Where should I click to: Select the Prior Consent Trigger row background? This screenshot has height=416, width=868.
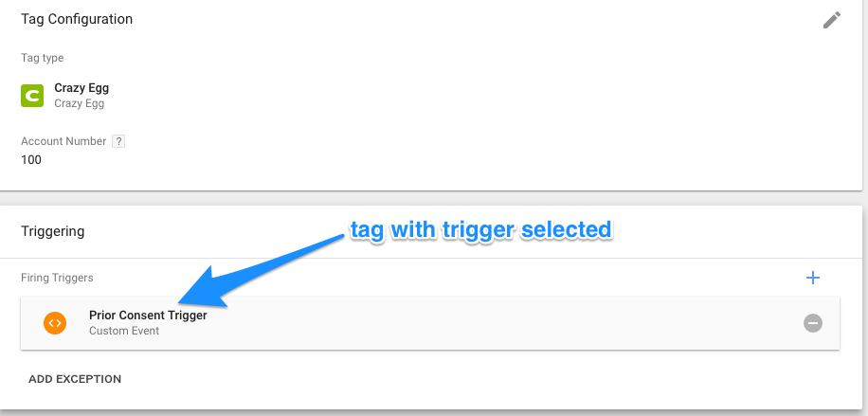430,323
